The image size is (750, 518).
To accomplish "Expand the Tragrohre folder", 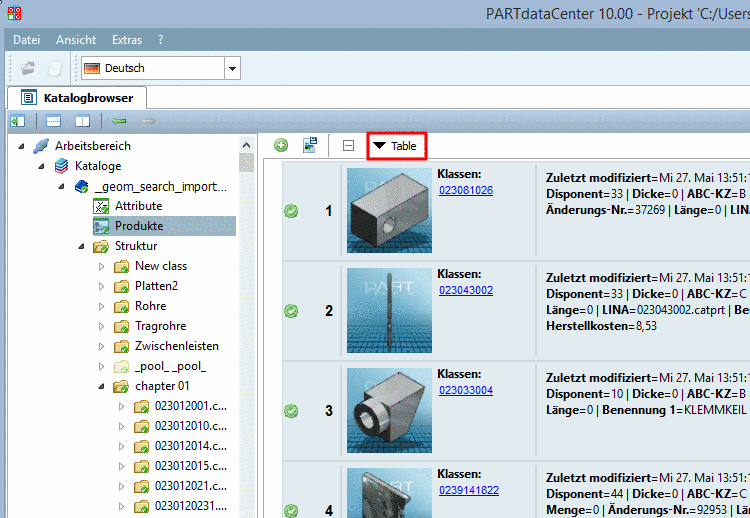I will point(101,327).
